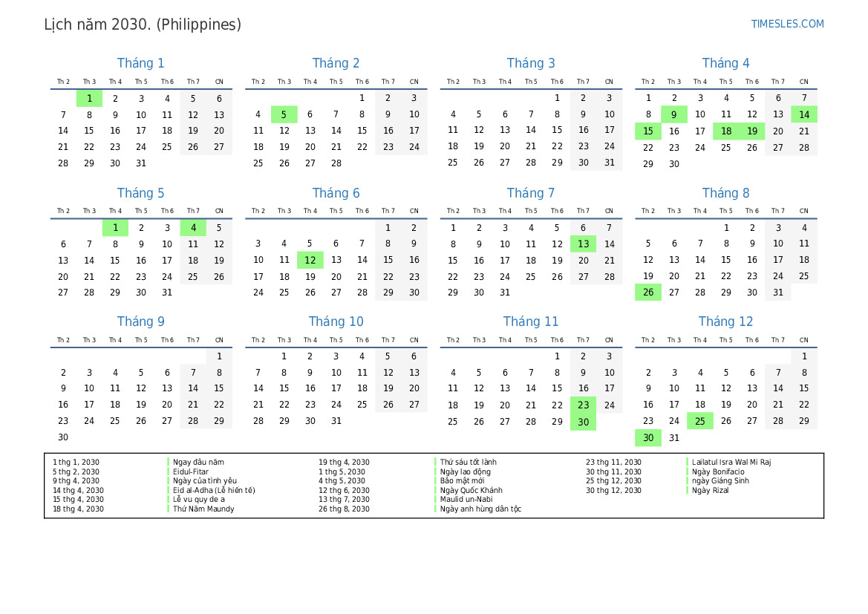The width and height of the screenshot is (868, 614).
Task: Select highlighted day 5 in Tháng 2
Action: click(x=284, y=114)
